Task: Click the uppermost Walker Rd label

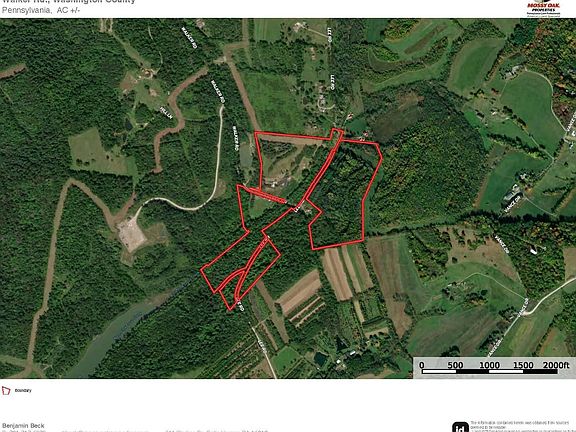Action: (189, 37)
